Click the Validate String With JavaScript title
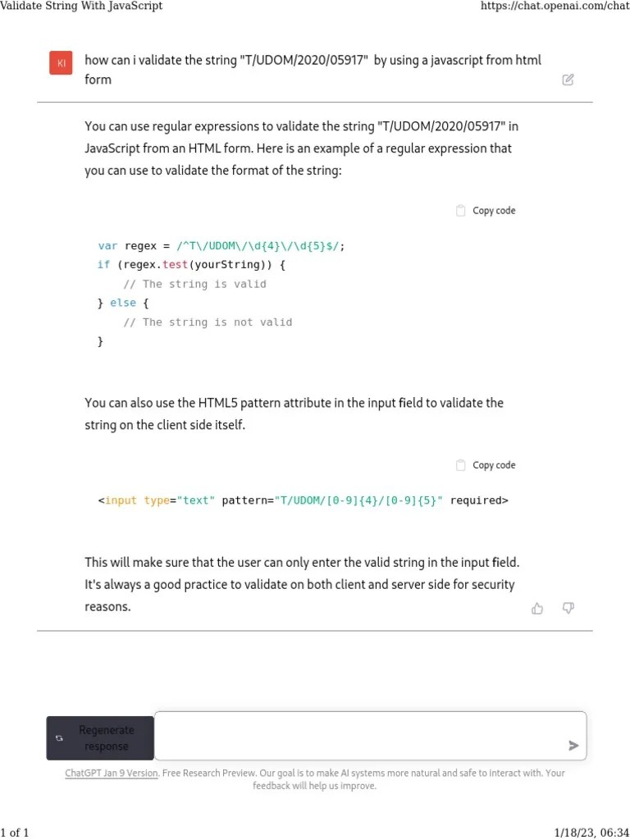630x840 pixels. (x=82, y=6)
